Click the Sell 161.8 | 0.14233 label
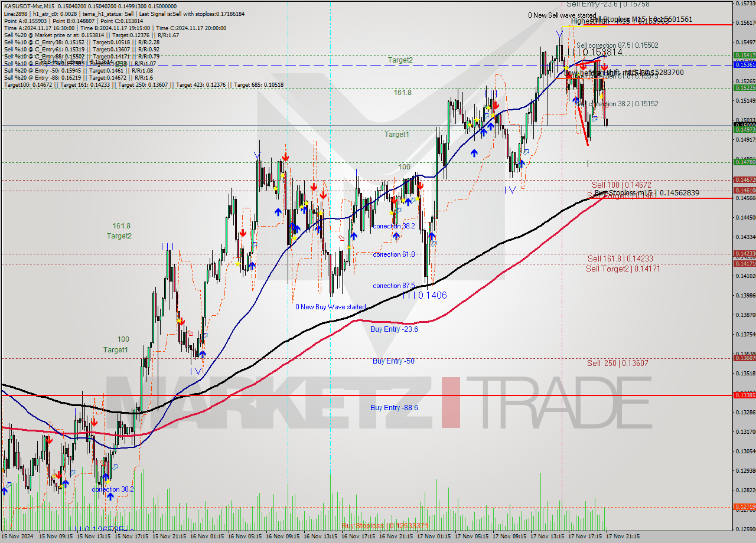 click(x=620, y=259)
